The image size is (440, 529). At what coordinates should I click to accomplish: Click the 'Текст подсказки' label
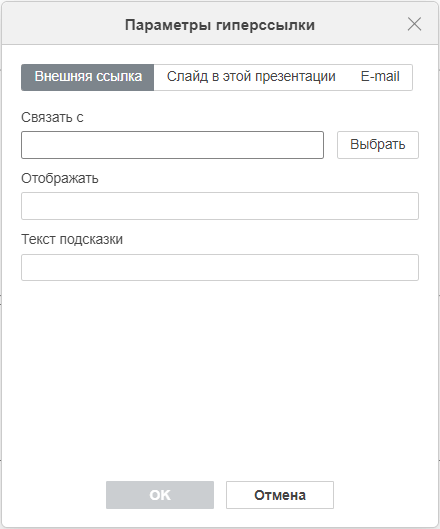pos(72,240)
